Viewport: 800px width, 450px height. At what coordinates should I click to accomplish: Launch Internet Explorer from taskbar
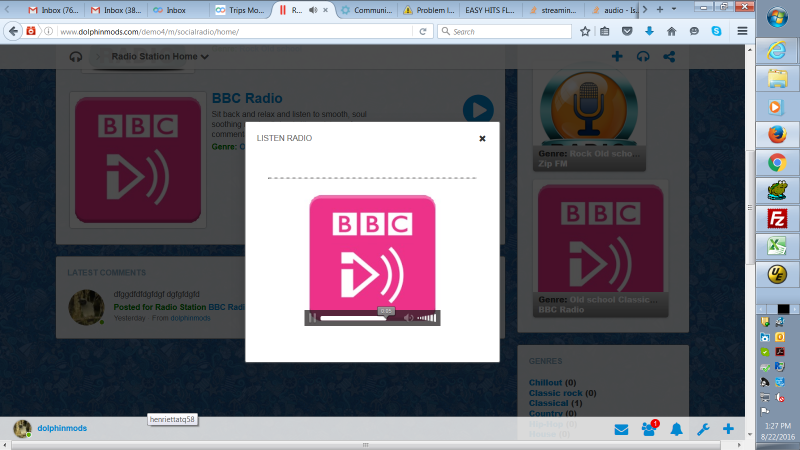click(777, 51)
